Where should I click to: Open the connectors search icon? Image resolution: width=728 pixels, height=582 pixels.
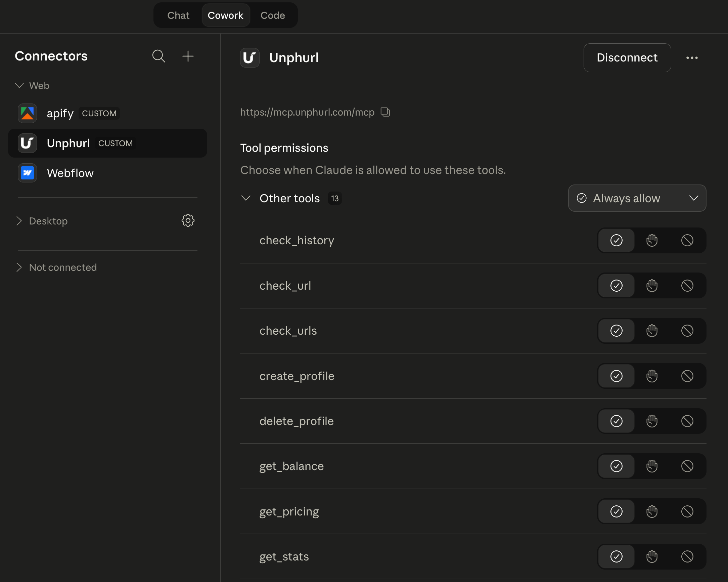159,56
